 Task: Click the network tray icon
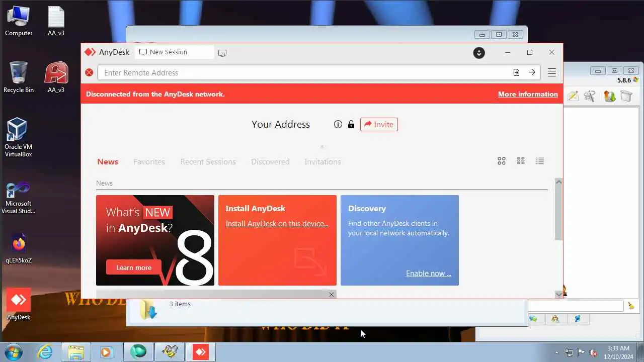569,352
